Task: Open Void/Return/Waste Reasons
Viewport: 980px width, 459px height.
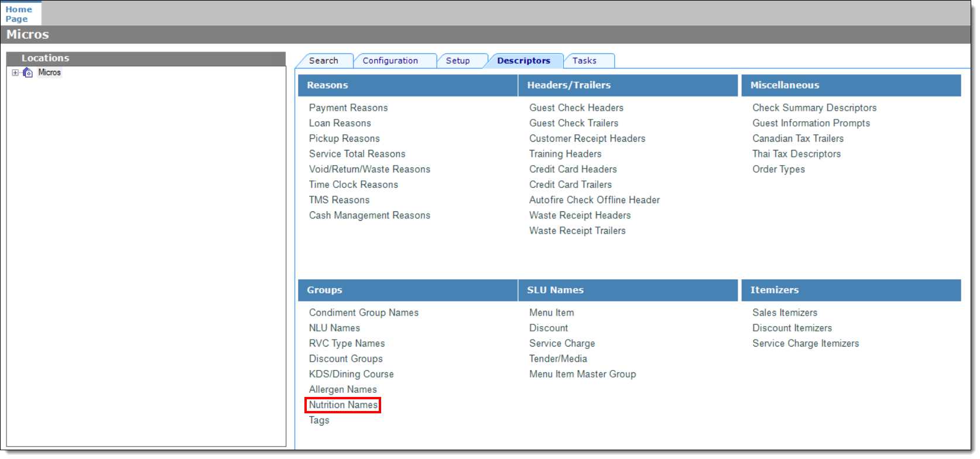Action: tap(369, 169)
